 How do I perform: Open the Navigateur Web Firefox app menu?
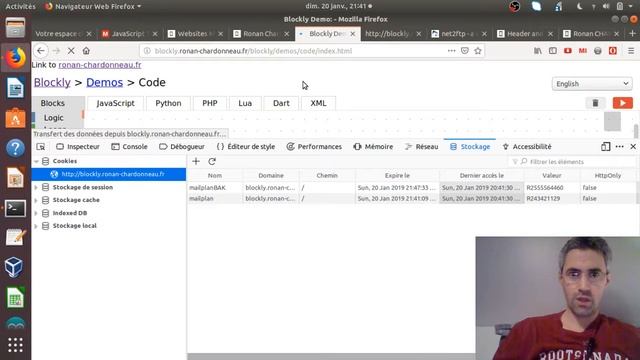pyautogui.click(x=93, y=6)
